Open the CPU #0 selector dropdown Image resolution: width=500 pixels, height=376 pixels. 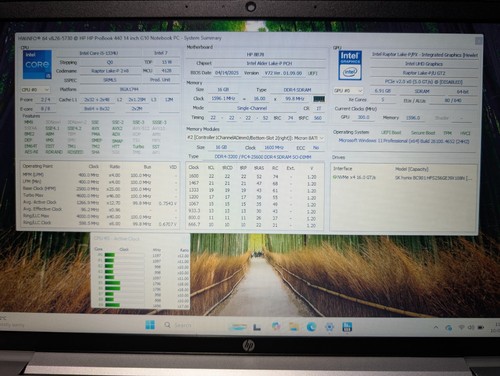pos(35,90)
